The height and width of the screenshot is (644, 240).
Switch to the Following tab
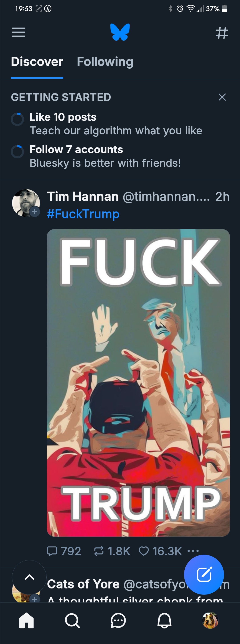tap(105, 62)
